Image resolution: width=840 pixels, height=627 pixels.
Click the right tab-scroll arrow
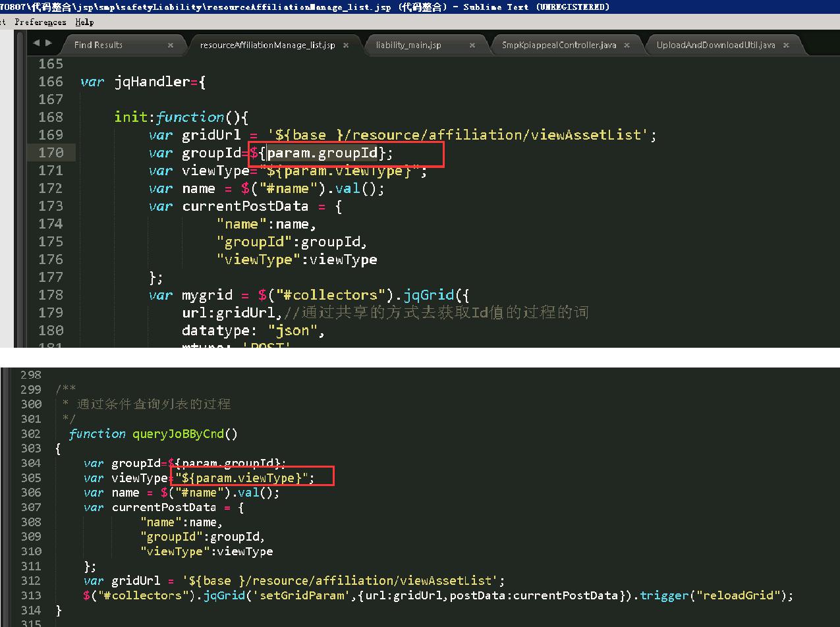49,43
